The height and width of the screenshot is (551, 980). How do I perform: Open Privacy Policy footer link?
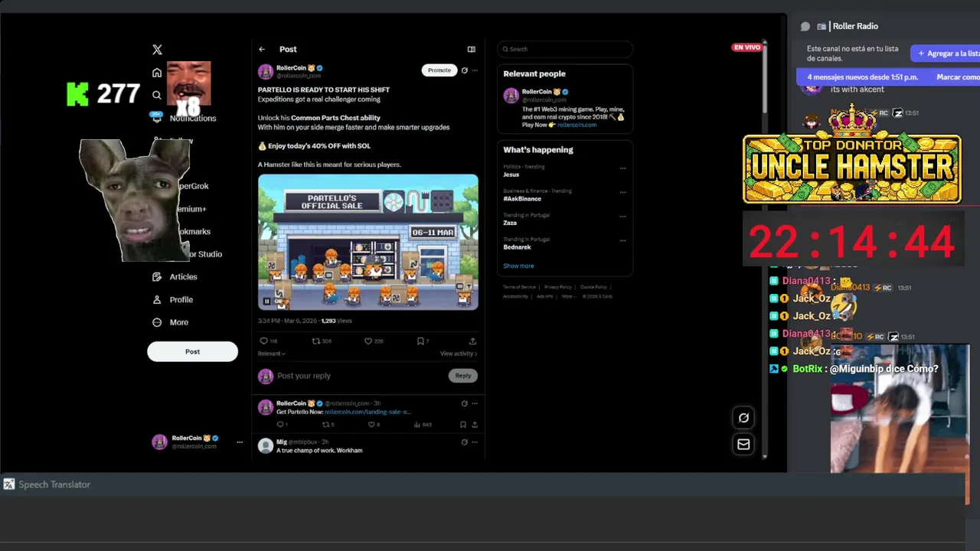click(x=558, y=287)
